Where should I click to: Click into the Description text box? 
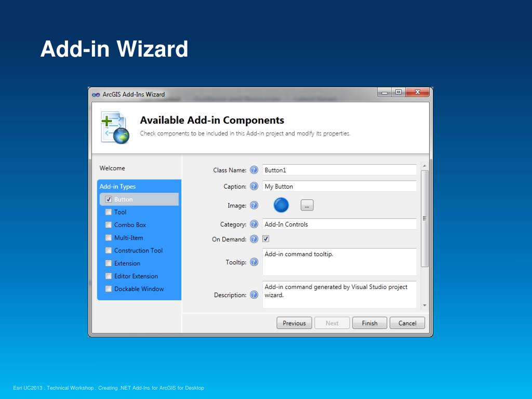click(x=339, y=295)
